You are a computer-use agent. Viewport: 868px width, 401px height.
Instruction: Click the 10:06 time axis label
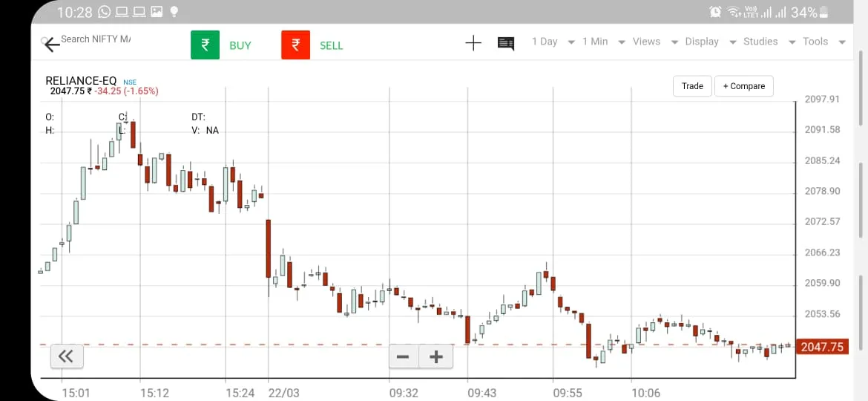(645, 394)
